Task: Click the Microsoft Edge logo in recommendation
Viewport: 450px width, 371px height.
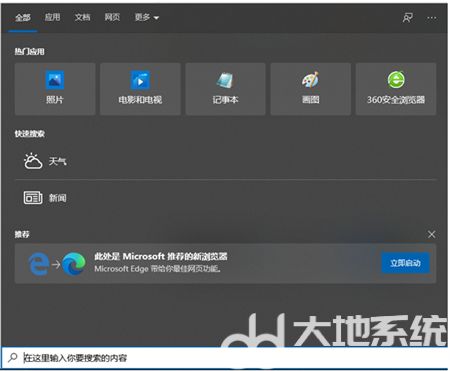Action: [74, 264]
